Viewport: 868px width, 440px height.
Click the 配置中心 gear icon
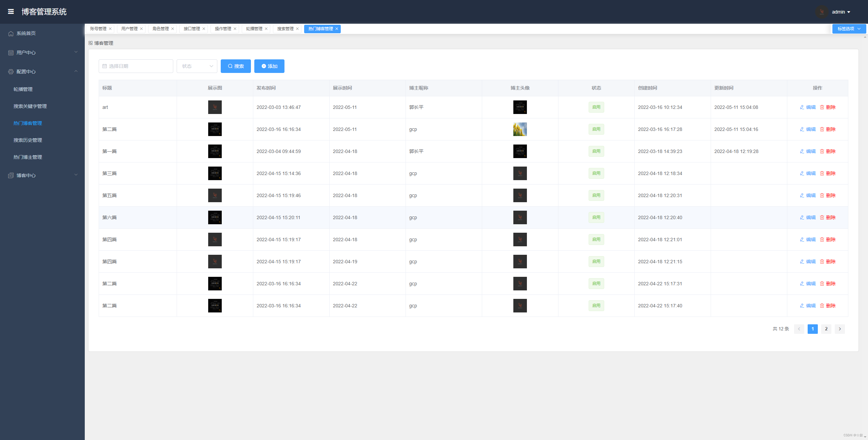[11, 72]
